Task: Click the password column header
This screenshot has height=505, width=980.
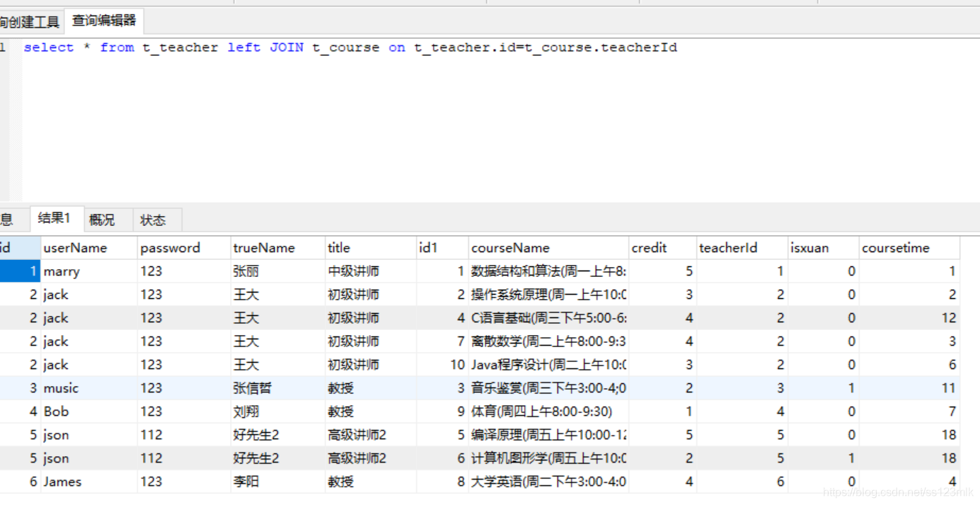Action: pyautogui.click(x=183, y=248)
